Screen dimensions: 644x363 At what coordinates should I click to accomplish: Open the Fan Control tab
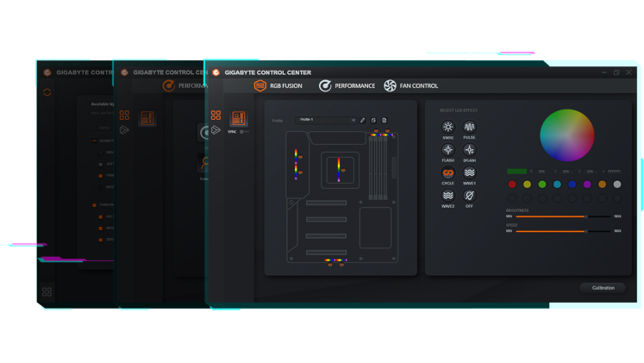pos(410,86)
